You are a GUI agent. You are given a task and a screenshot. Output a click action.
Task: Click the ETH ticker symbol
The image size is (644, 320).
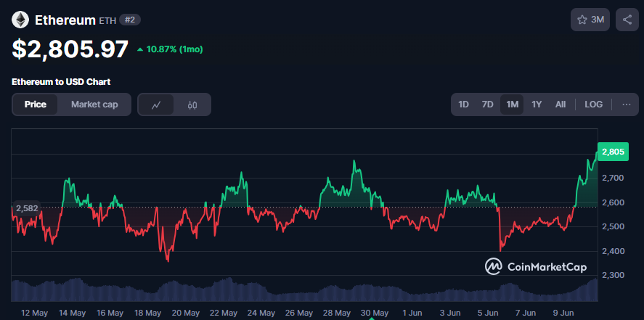pos(107,20)
